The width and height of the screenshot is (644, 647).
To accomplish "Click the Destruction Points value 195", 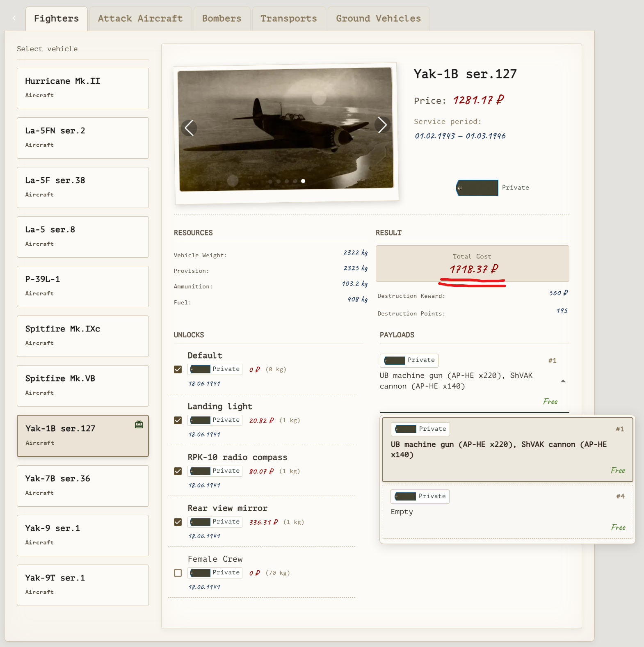I will [562, 311].
